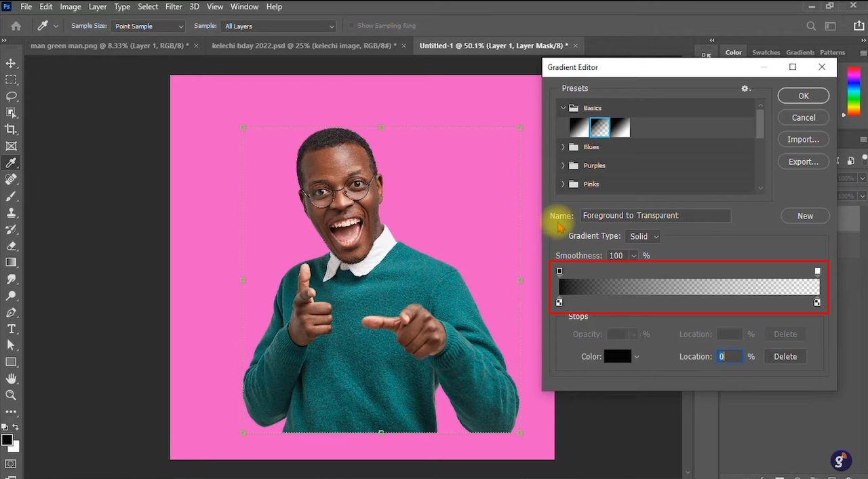Switch to the Patterns panel tab
Image resolution: width=868 pixels, height=479 pixels.
[x=832, y=52]
